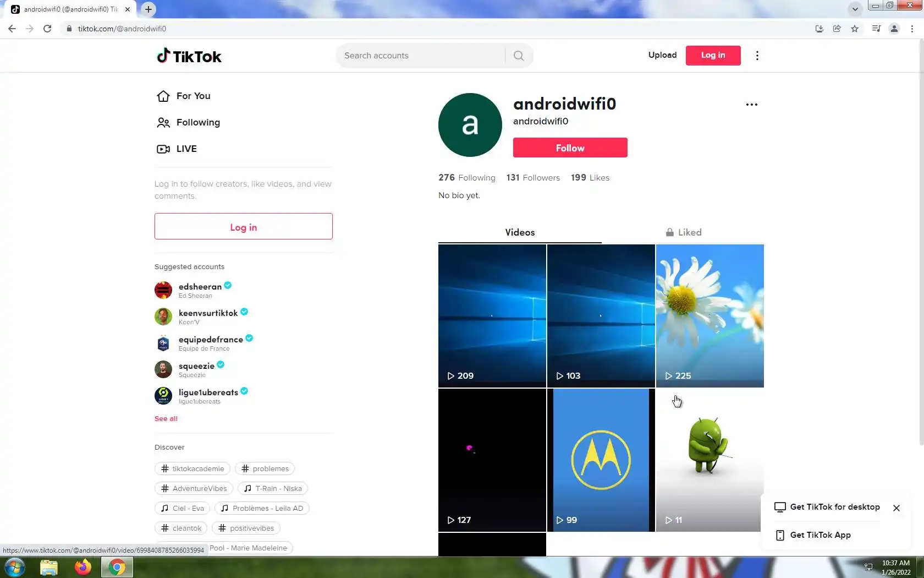Open the Chrome profile icon
Viewport: 924px width, 578px height.
[x=894, y=29]
